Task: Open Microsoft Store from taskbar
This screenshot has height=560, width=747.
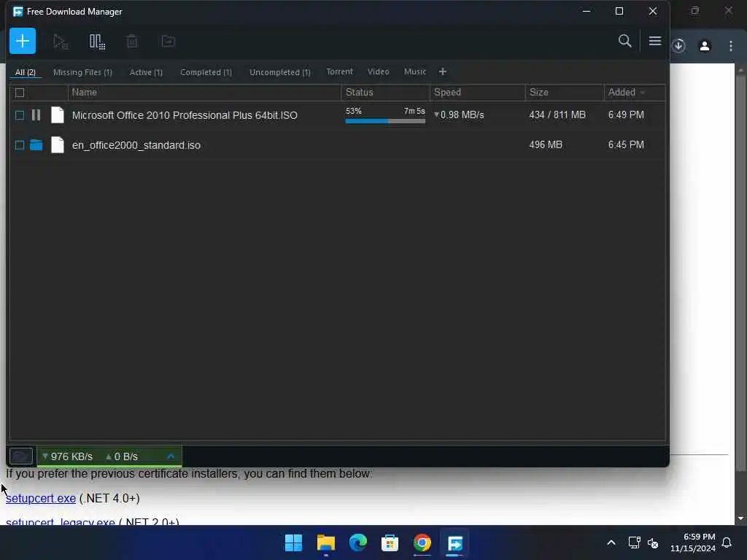Action: 390,542
